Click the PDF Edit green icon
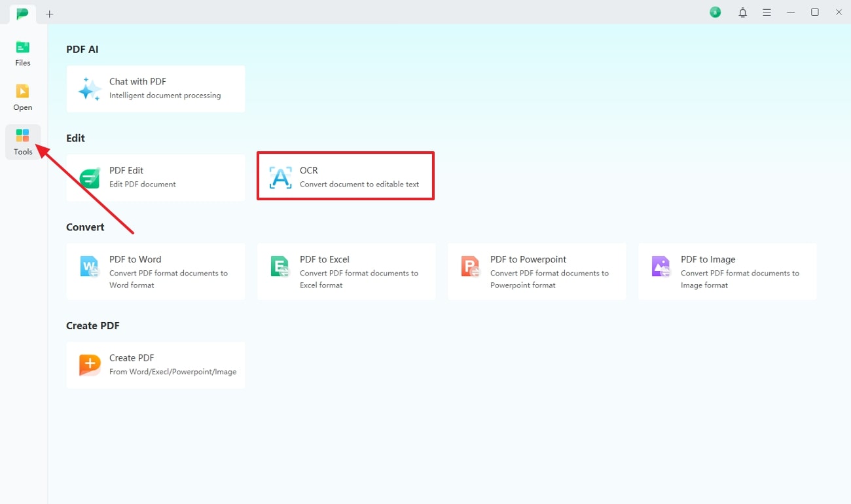This screenshot has width=851, height=504. [90, 177]
